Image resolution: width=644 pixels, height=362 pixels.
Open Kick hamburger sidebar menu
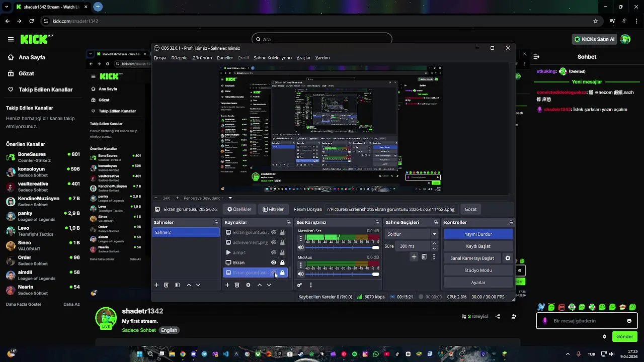click(11, 39)
